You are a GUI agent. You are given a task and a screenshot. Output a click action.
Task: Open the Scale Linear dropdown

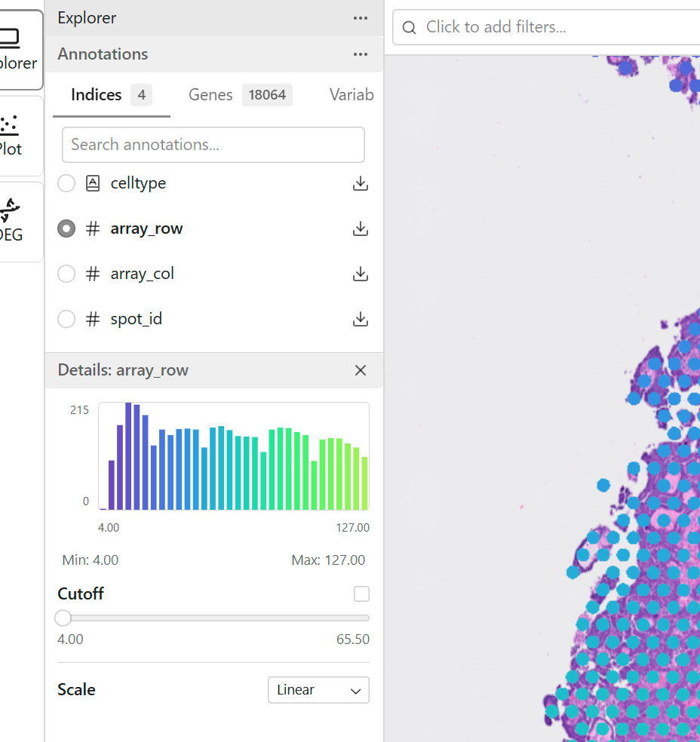pos(318,690)
